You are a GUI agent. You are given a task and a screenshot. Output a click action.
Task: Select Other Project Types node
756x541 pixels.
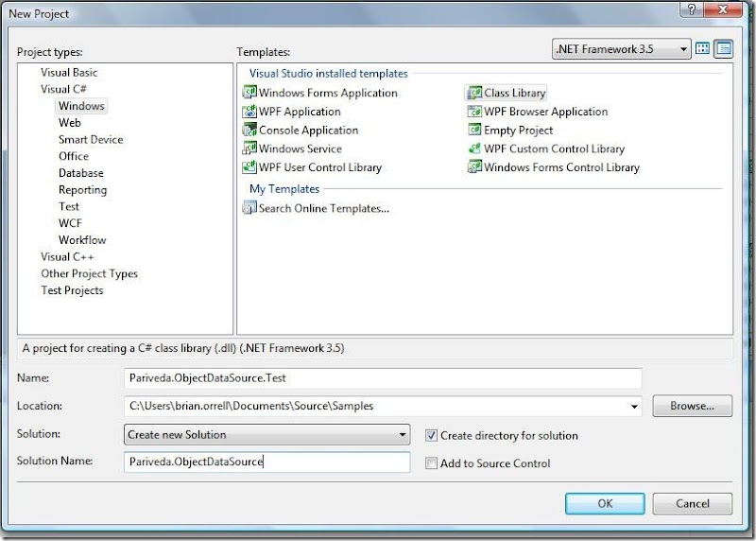click(89, 273)
